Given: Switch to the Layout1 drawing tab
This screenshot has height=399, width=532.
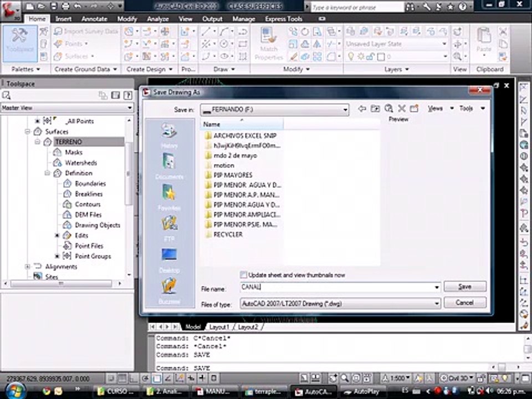Looking at the screenshot, I should (219, 327).
